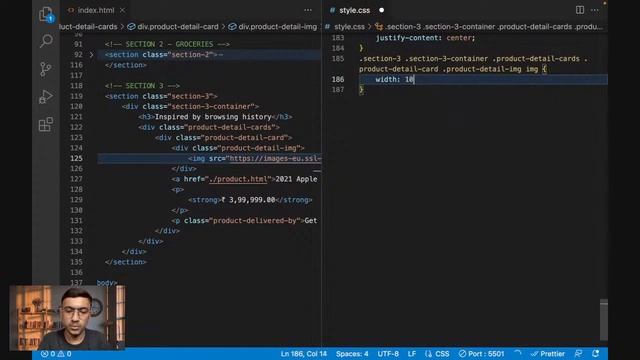Image resolution: width=640 pixels, height=360 pixels.
Task: Open Prettier formatter status
Action: [x=548, y=354]
